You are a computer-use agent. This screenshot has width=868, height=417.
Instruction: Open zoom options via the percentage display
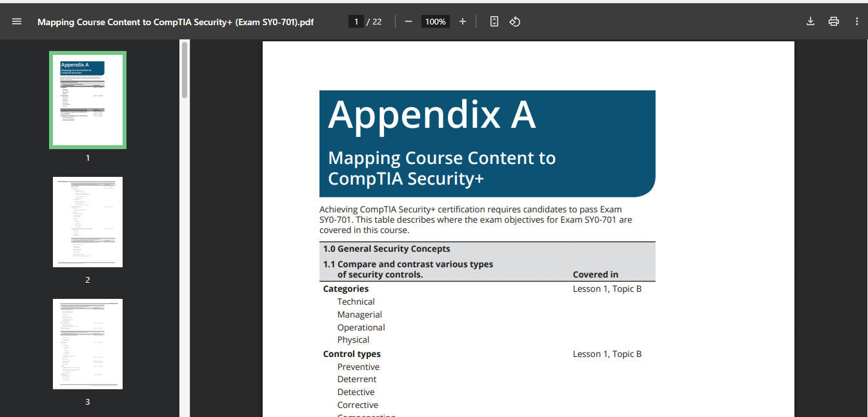point(435,21)
